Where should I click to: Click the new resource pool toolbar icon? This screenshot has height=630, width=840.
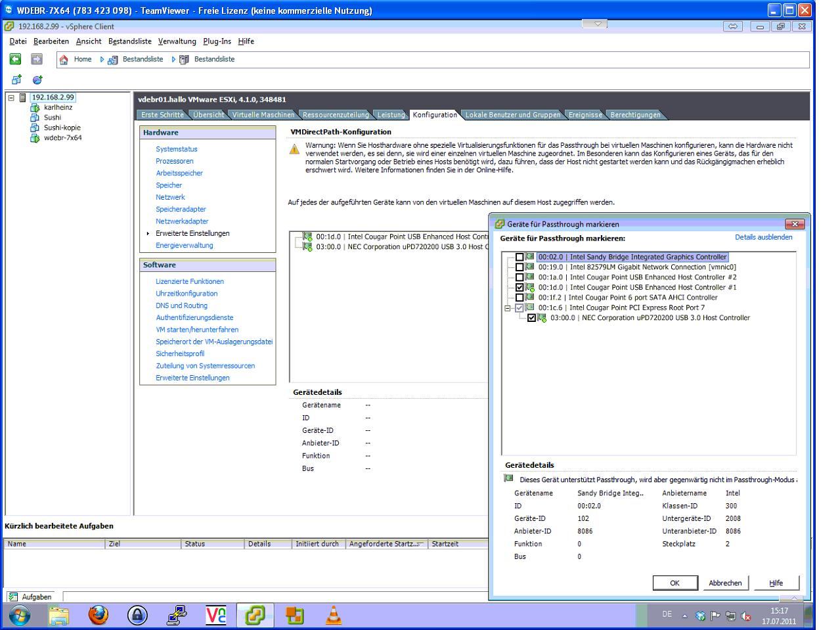click(x=37, y=79)
